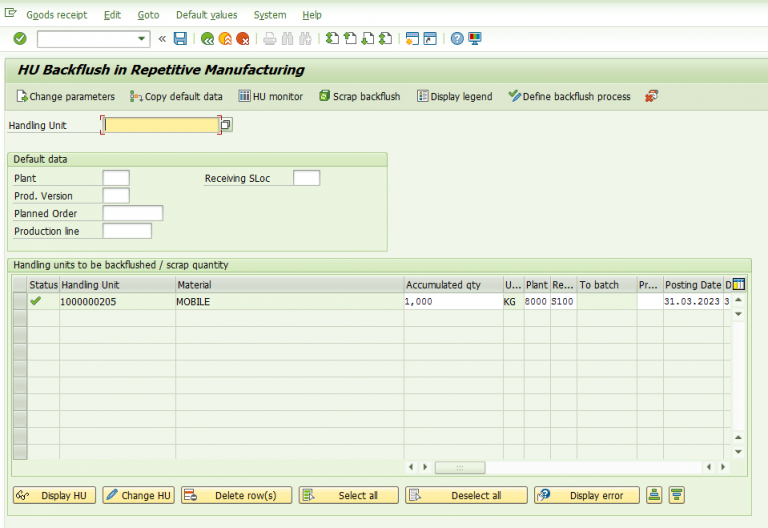768x528 pixels.
Task: Open the Goods receipt menu
Action: pos(56,15)
